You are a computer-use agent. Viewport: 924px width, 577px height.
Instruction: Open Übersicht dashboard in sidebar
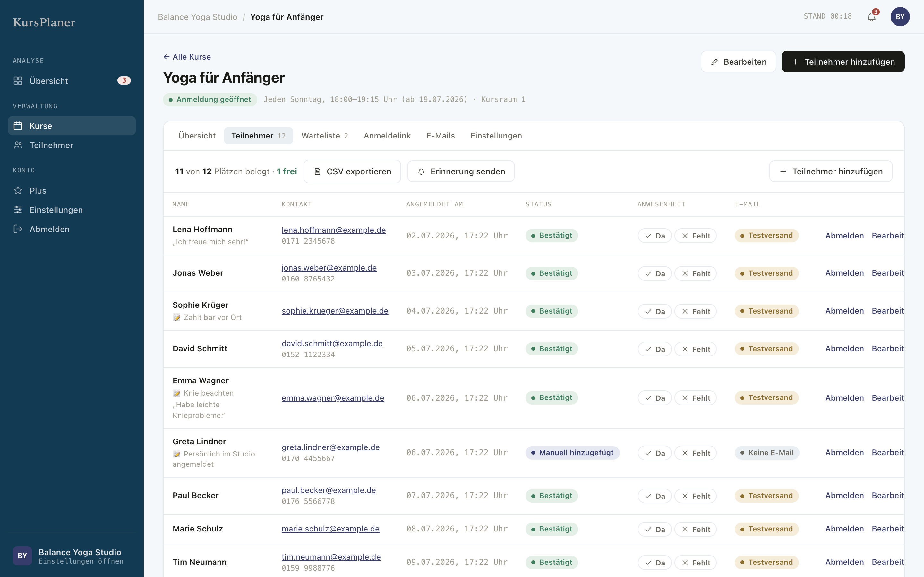(x=72, y=80)
